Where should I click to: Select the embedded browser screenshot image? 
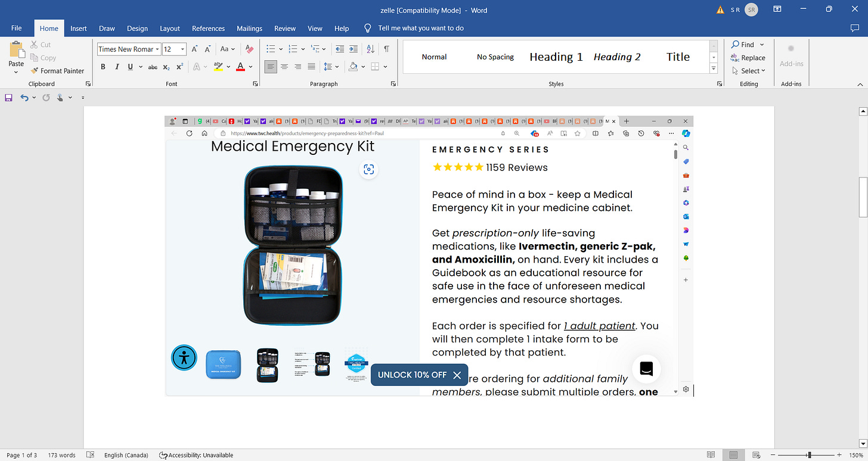point(429,256)
